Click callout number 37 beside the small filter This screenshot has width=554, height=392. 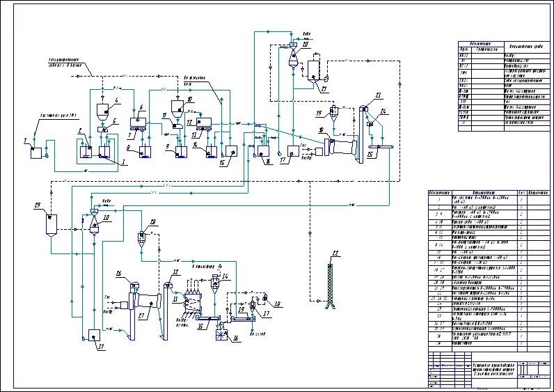[267, 313]
